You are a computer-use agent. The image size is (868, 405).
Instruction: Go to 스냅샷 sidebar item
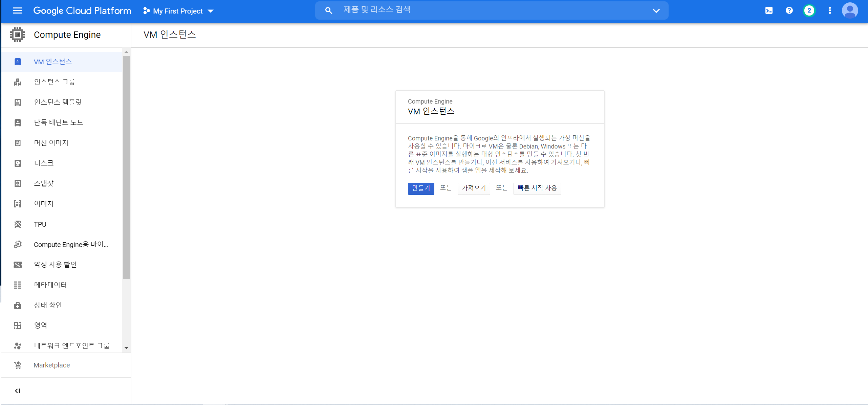pyautogui.click(x=44, y=183)
